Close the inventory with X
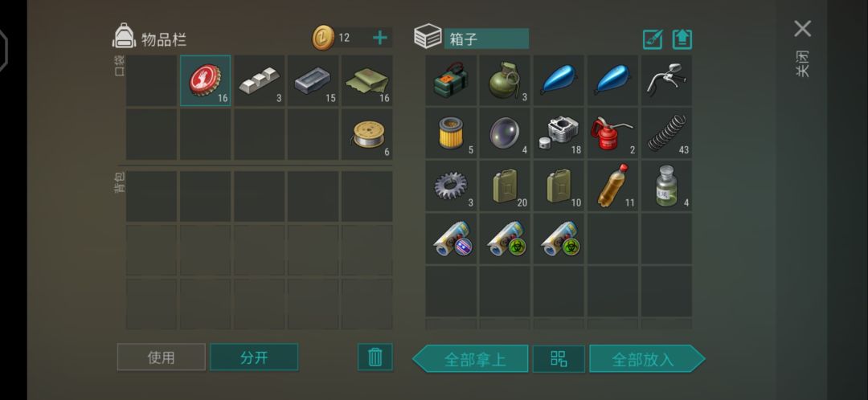 tap(802, 29)
